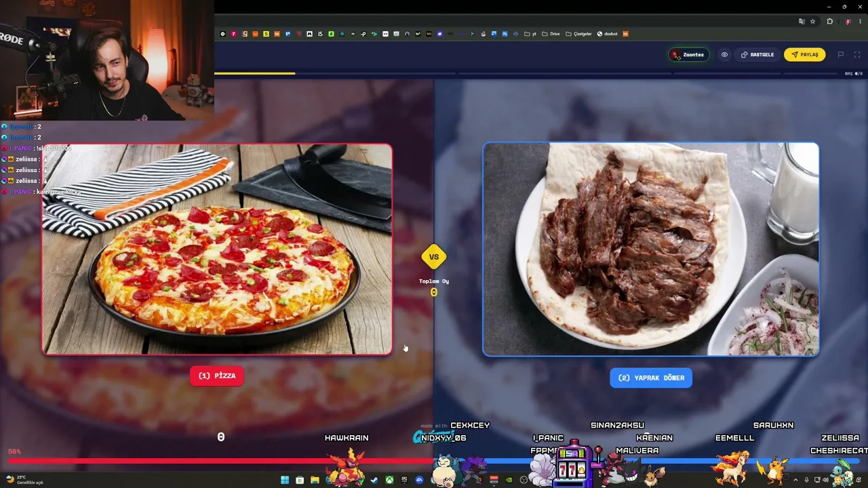The height and width of the screenshot is (488, 868).
Task: Click the RASTGELE random button
Action: point(757,55)
